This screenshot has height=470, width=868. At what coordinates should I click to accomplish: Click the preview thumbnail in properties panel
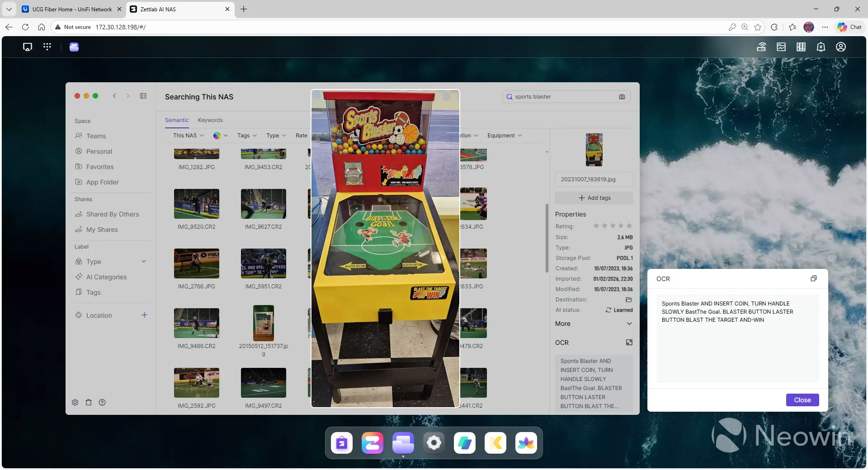(594, 150)
